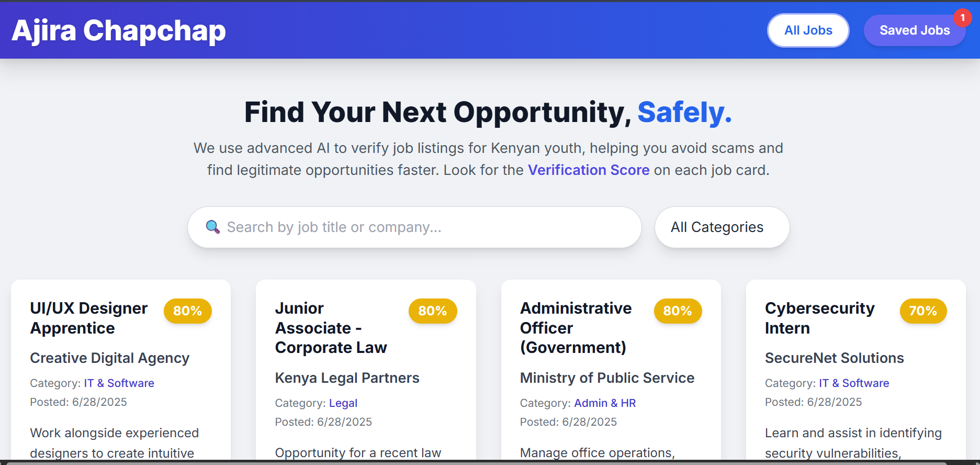Click the Legal category link
The height and width of the screenshot is (465, 980).
click(343, 403)
